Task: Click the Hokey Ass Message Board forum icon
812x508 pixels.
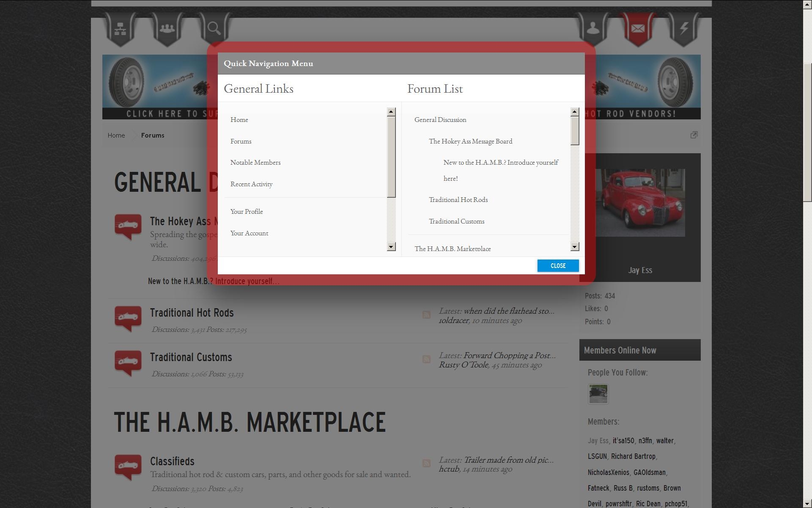Action: (x=128, y=227)
